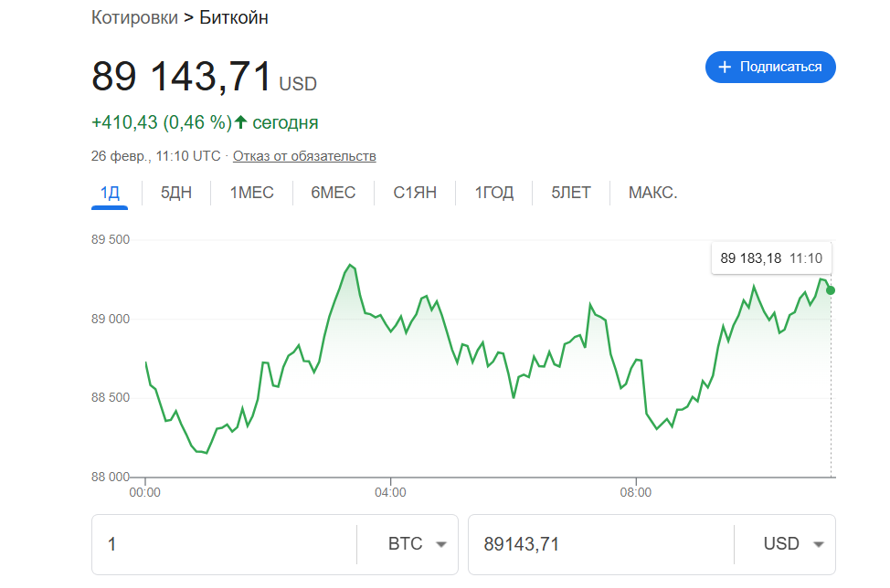
Task: Choose the 6МЕС time range
Action: (334, 193)
